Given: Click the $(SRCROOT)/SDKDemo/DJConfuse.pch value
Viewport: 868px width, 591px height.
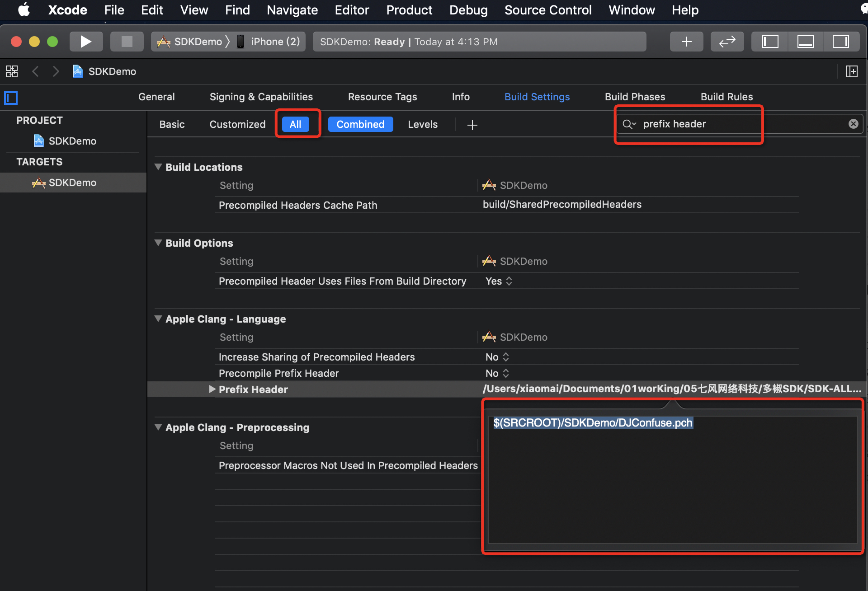Looking at the screenshot, I should click(x=593, y=423).
